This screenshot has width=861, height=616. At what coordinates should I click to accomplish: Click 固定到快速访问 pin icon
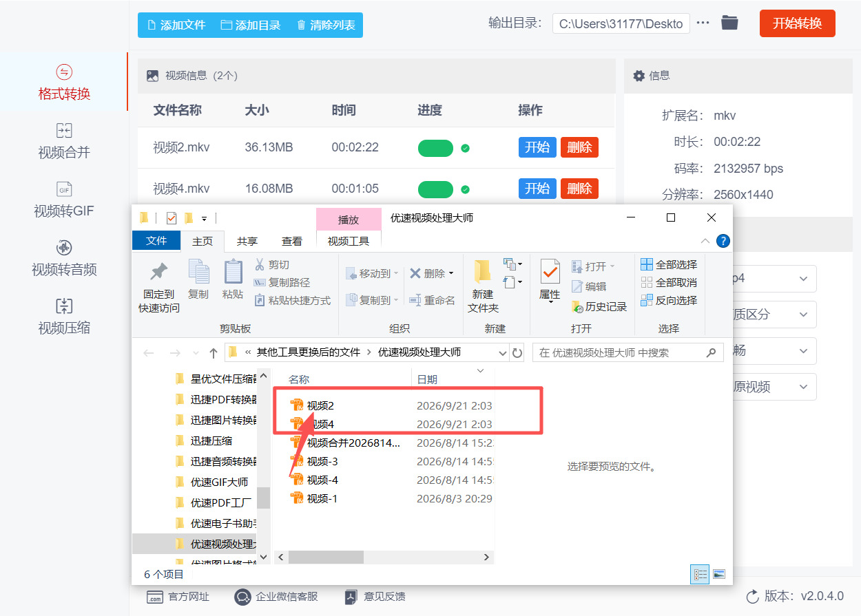tap(159, 273)
